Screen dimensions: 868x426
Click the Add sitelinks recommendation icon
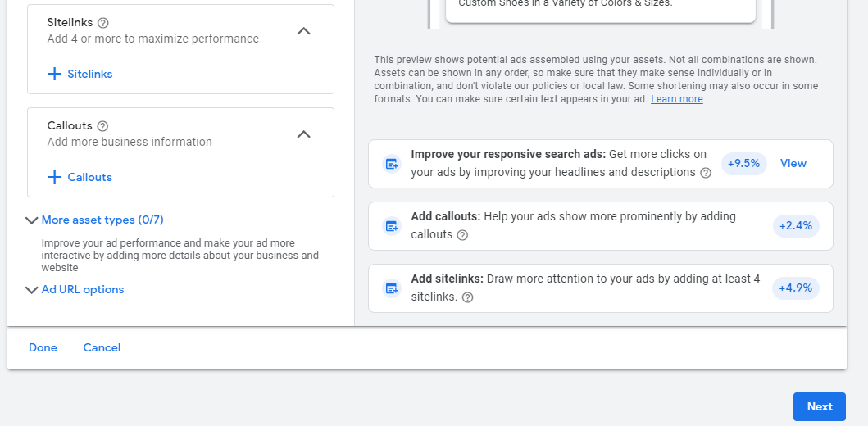(392, 288)
